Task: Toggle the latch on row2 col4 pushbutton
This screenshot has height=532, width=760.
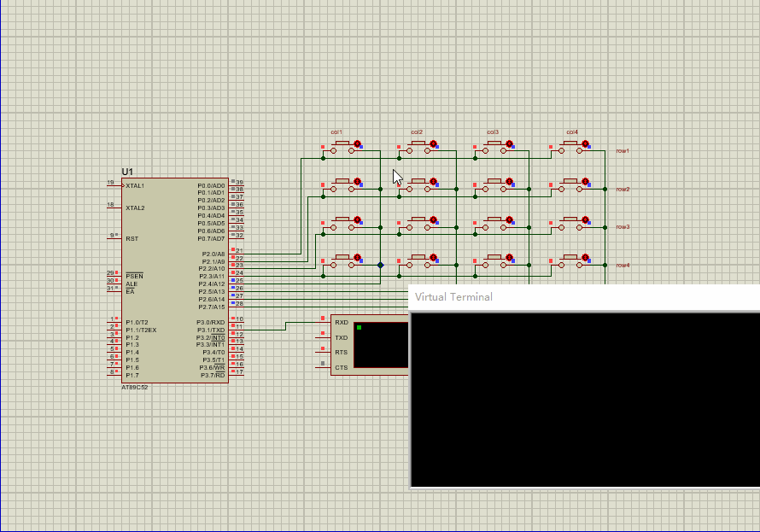Action: tap(585, 182)
